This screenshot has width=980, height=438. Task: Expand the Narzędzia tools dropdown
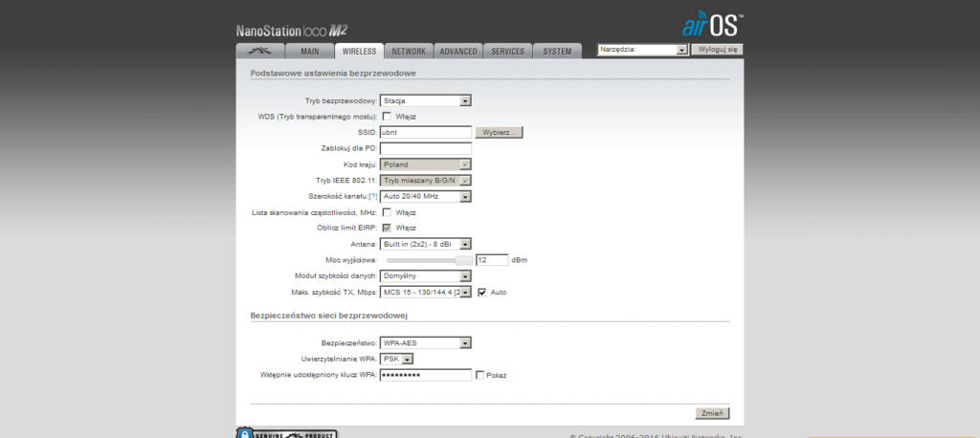click(x=642, y=49)
